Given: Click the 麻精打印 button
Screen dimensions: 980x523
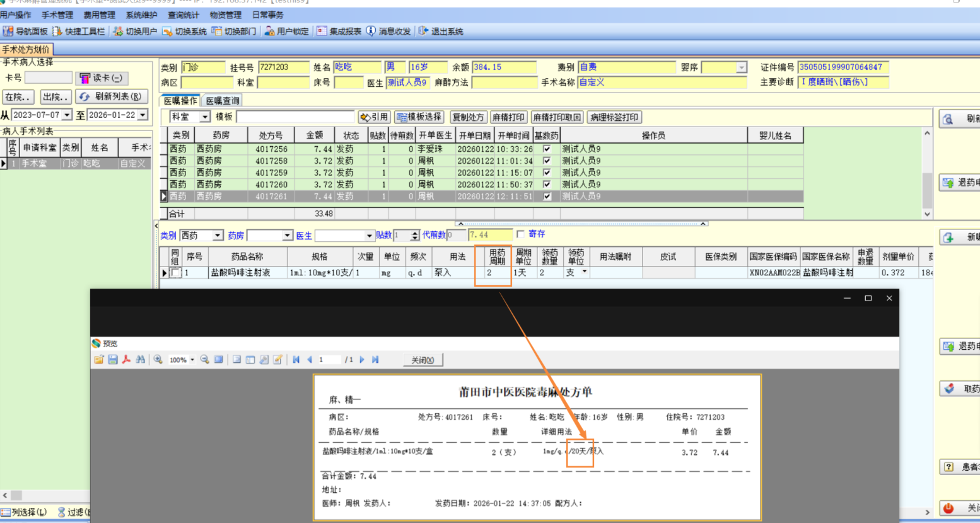Looking at the screenshot, I should tap(508, 117).
